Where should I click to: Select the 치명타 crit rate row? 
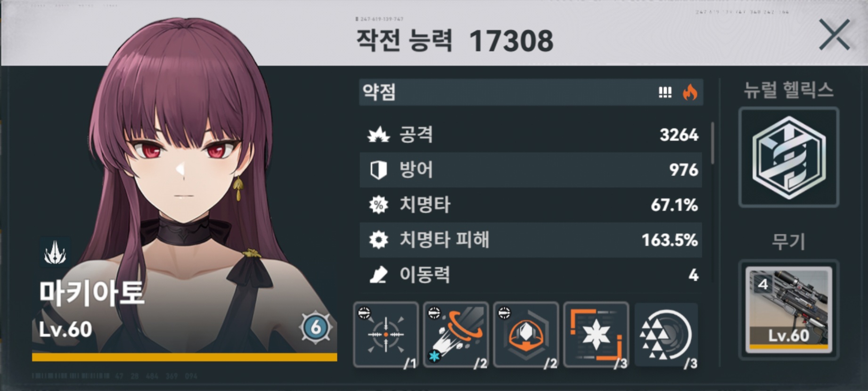[x=531, y=205]
